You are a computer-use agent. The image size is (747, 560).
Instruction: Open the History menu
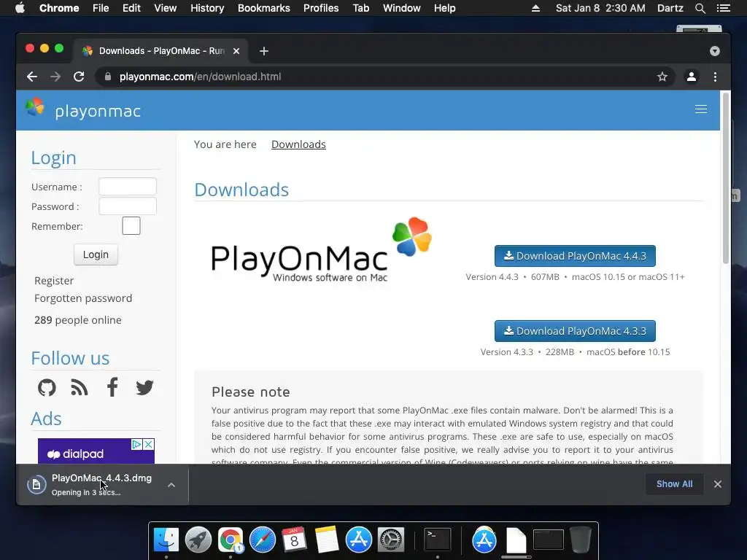point(207,8)
